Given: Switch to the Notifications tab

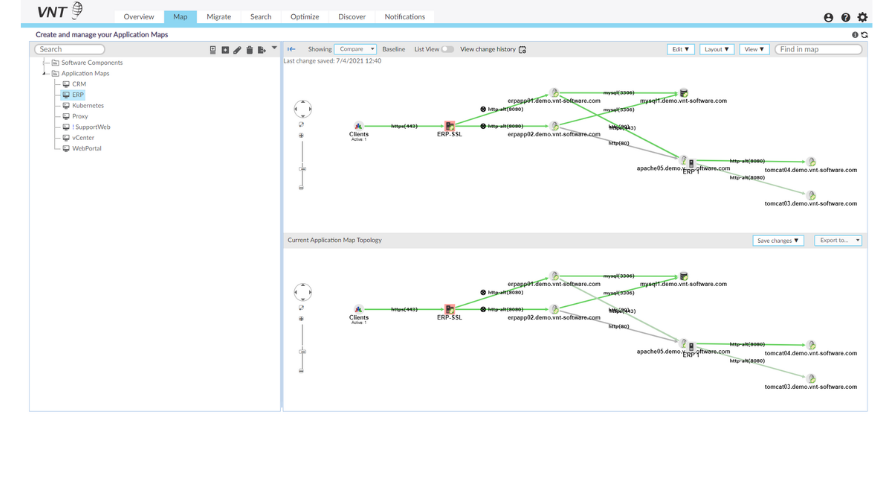Looking at the screenshot, I should pos(405,17).
